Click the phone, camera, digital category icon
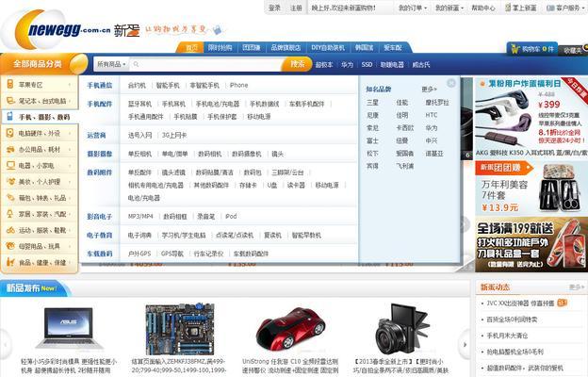 click(x=10, y=117)
